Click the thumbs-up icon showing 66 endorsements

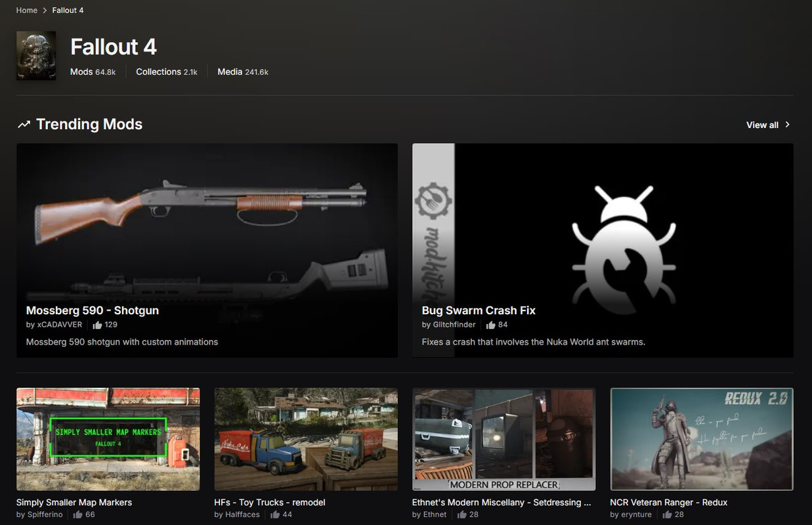(x=78, y=514)
